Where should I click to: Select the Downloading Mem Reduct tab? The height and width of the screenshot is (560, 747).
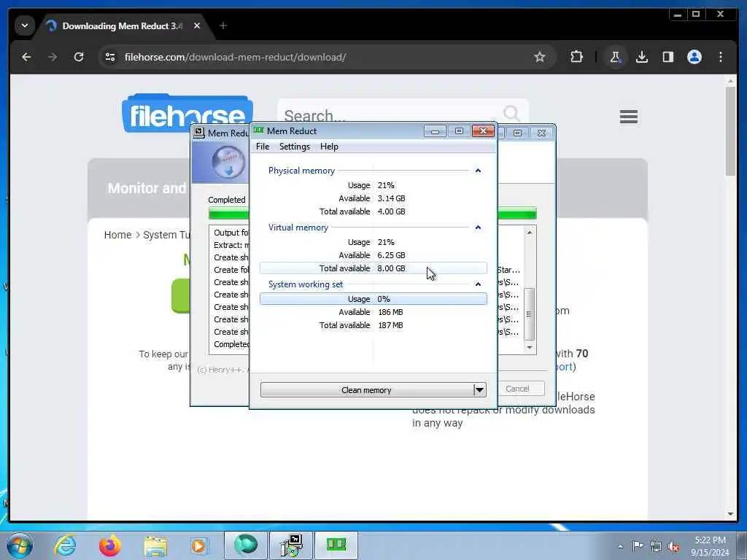122,26
